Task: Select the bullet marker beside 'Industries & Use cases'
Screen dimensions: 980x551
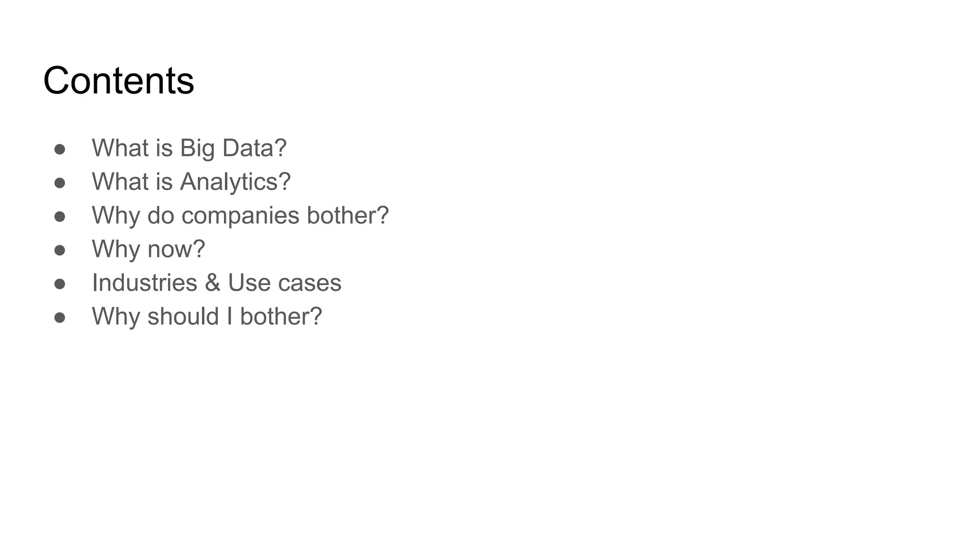Action: pyautogui.click(x=60, y=284)
